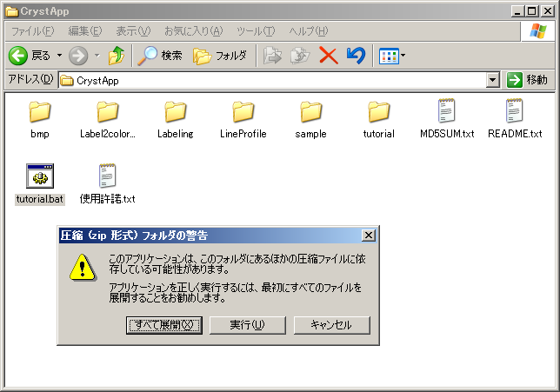
Task: Open the Search (検索) pane
Action: pyautogui.click(x=160, y=56)
